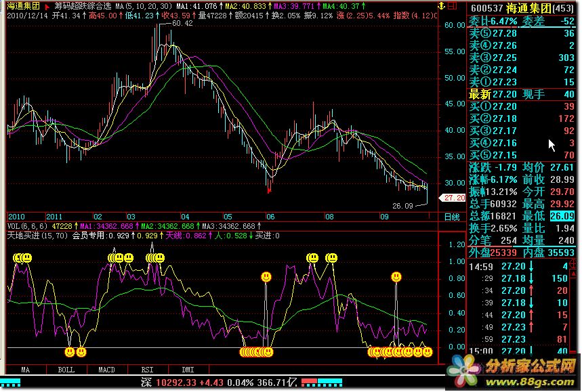The width and height of the screenshot is (582, 392).
Task: Click the 买④ 27.16 bid row
Action: [522, 143]
